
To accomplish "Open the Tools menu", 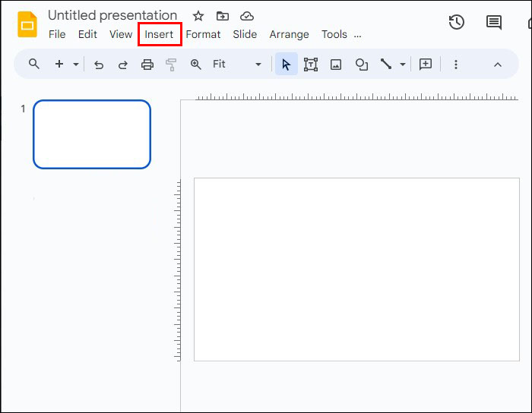I will pos(334,34).
